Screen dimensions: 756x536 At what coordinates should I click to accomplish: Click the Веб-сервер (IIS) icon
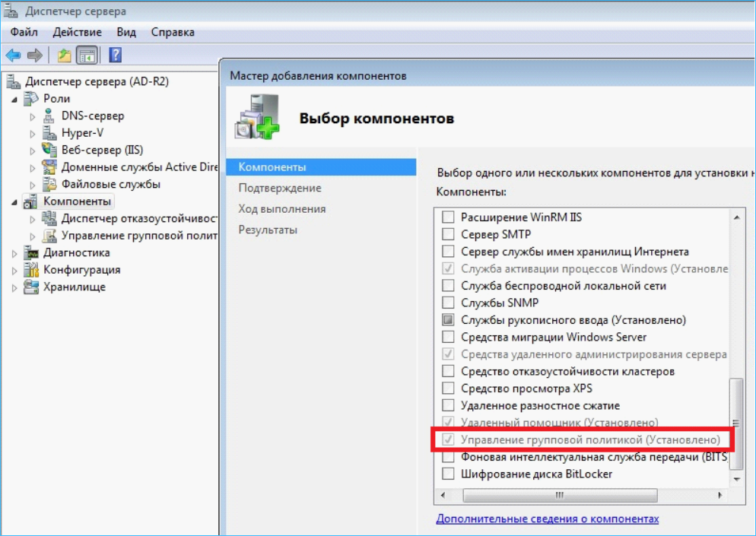pyautogui.click(x=49, y=150)
